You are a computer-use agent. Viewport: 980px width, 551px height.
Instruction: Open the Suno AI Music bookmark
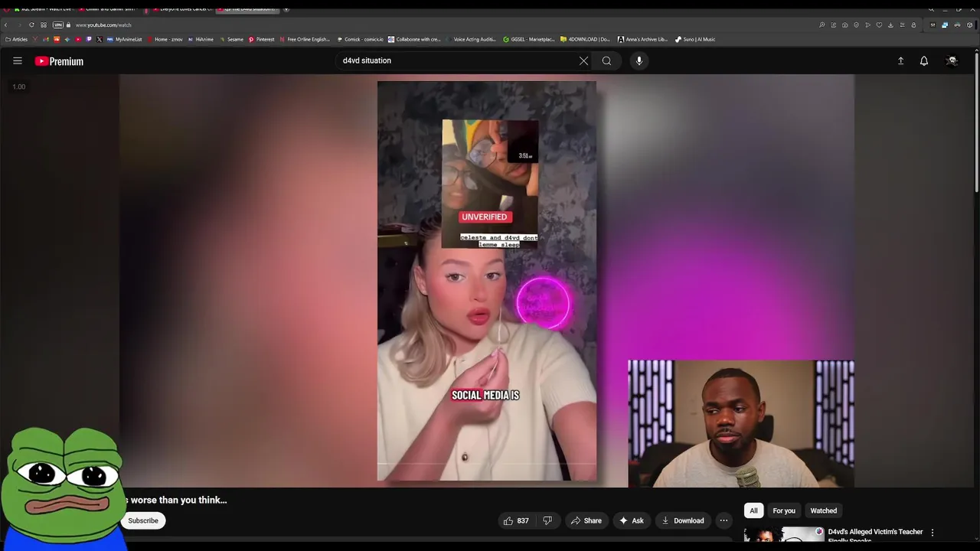click(x=695, y=39)
